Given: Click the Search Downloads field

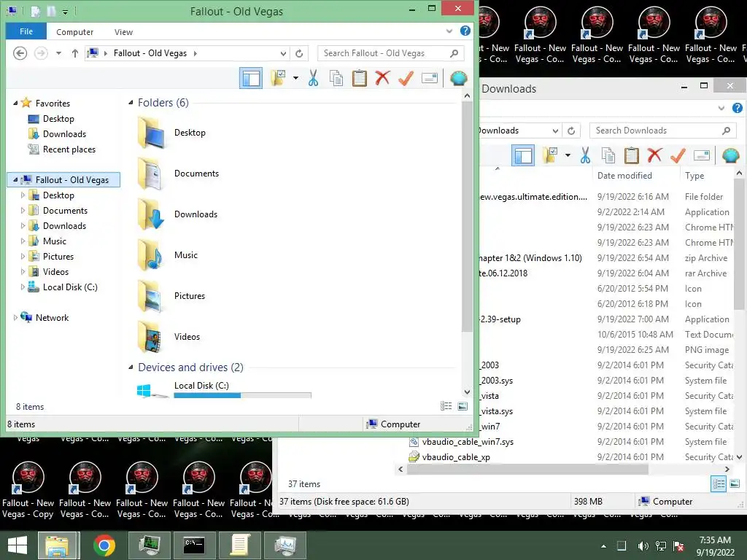Looking at the screenshot, I should coord(662,131).
